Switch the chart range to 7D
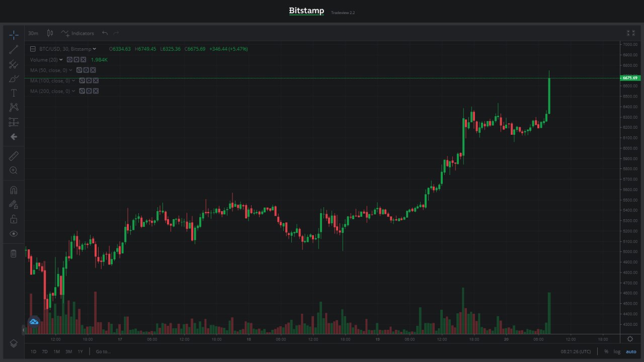Screen dimensions: 644x362 click(45, 351)
